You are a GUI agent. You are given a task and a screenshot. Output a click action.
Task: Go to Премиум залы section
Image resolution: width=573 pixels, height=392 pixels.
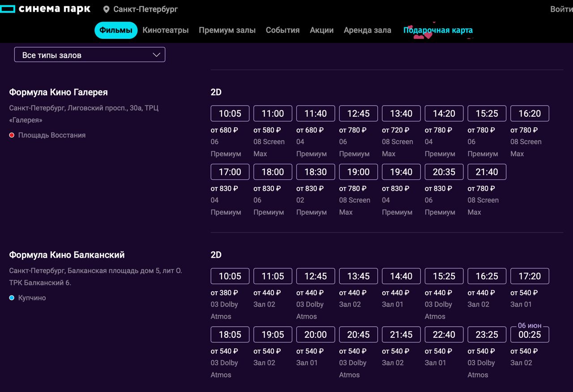click(x=227, y=30)
